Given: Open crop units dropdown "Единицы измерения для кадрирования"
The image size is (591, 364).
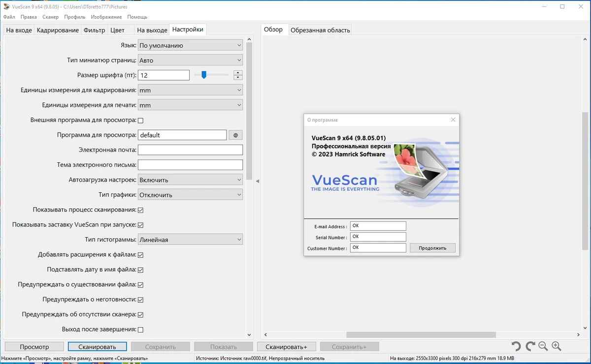Looking at the screenshot, I should [x=190, y=90].
